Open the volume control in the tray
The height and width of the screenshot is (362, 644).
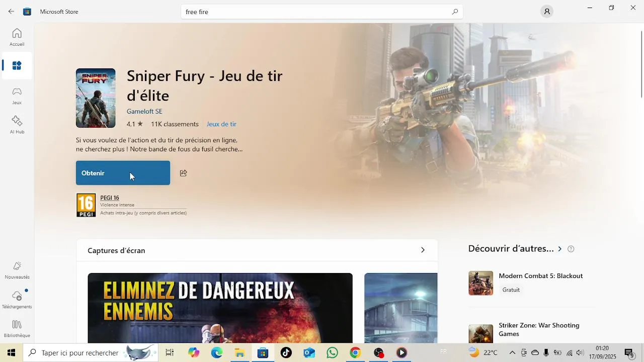tap(580, 352)
